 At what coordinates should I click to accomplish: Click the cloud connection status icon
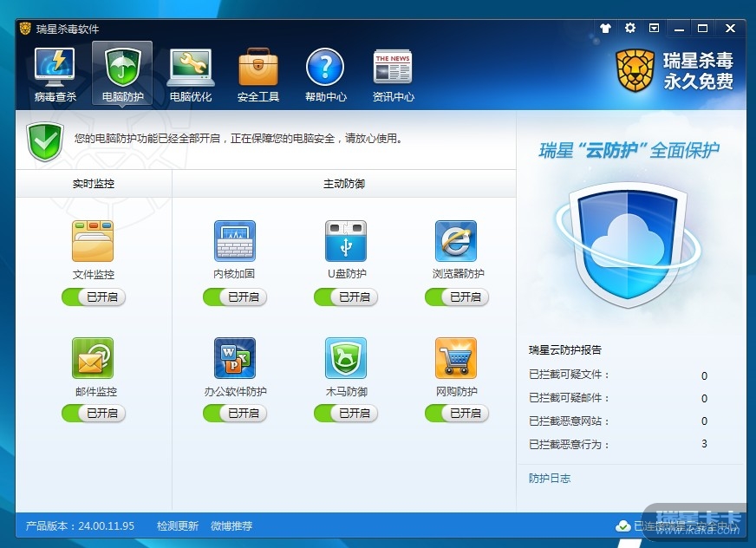(x=623, y=525)
